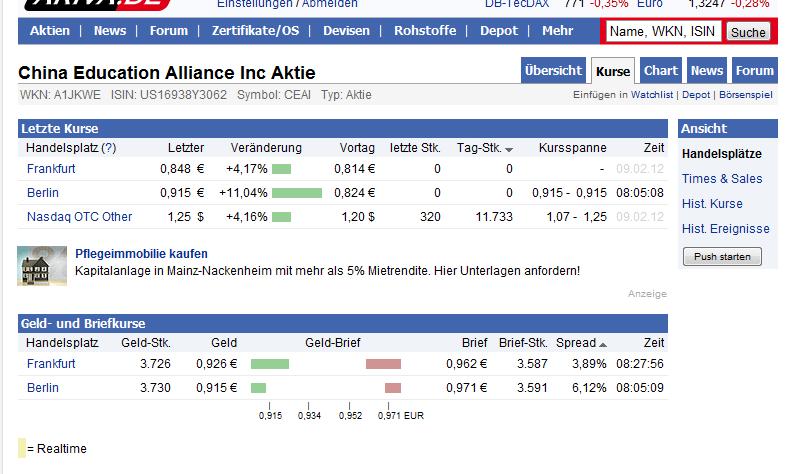
Task: Click the red Brief bar in Berlin row
Action: click(x=393, y=388)
